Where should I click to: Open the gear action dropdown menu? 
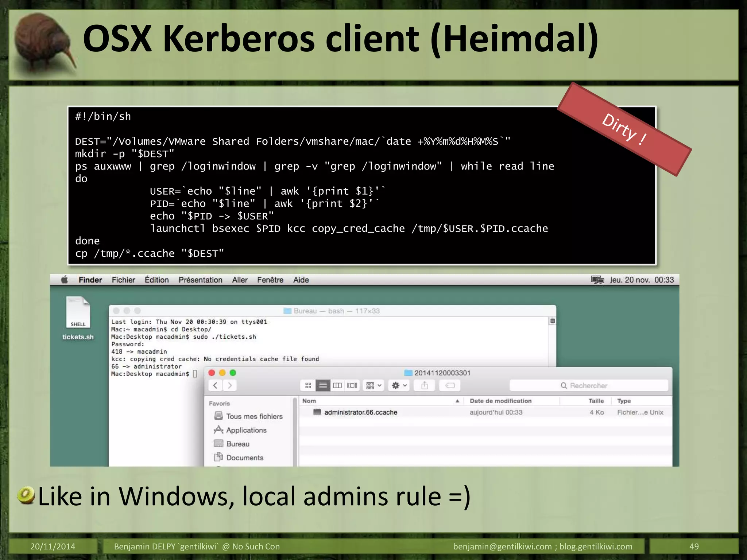point(399,385)
